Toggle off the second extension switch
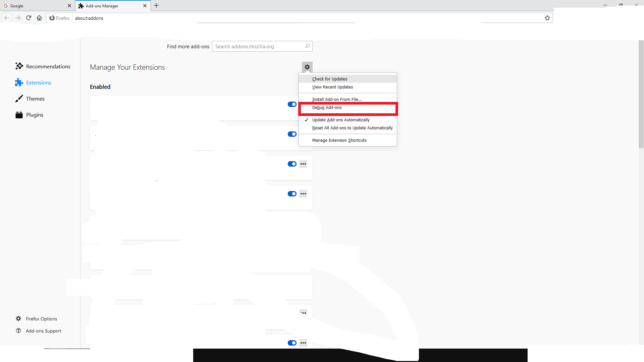644x362 pixels. click(292, 134)
